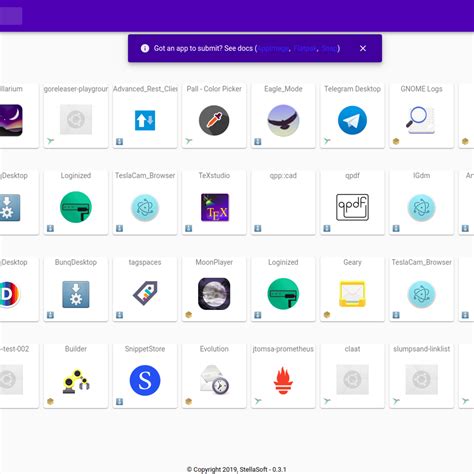
Task: Click the "Evolution" title text
Action: coord(214,349)
